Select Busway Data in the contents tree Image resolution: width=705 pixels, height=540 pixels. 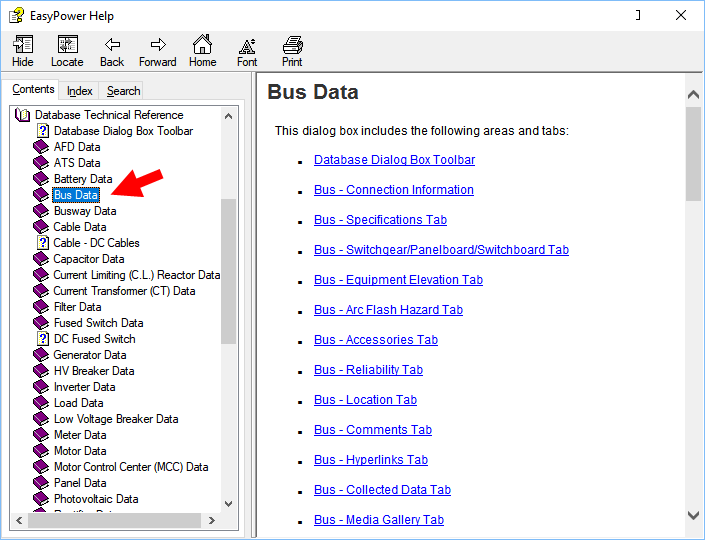pos(84,211)
